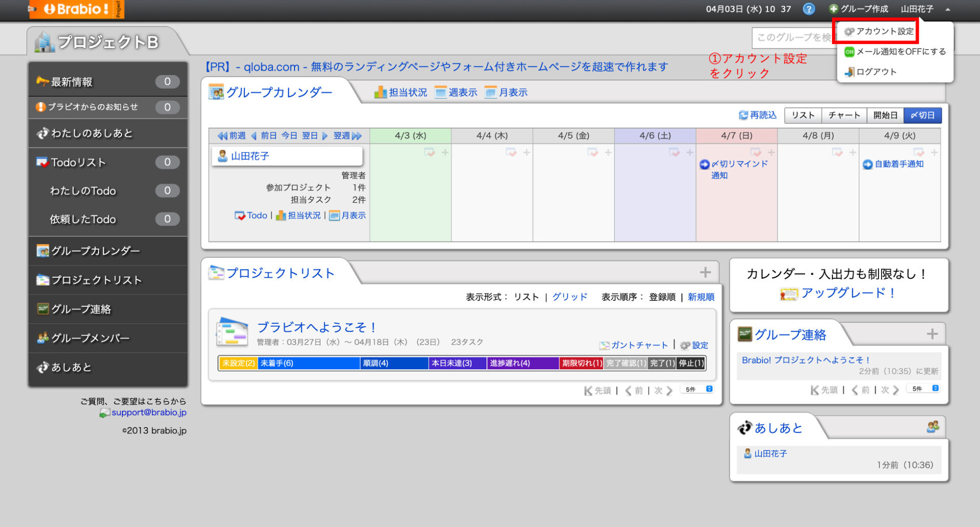
Task: Click the members icon in あしあと panel
Action: coord(933,427)
